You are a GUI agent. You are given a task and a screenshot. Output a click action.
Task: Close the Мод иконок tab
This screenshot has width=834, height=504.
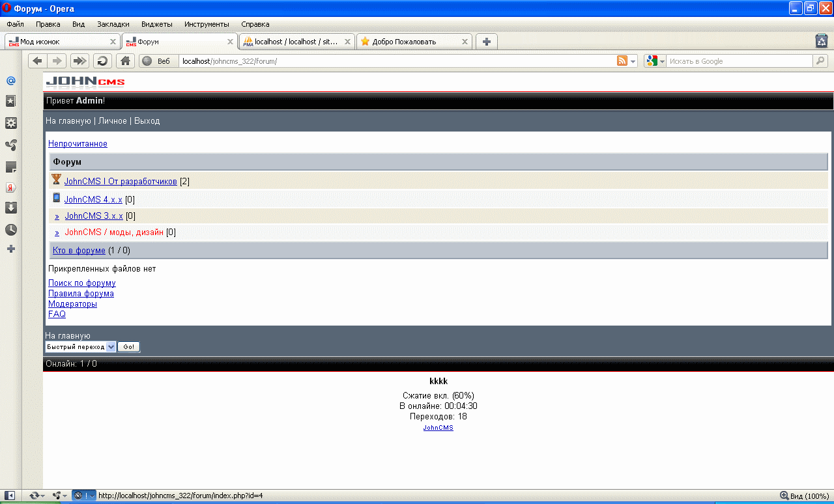[x=113, y=42]
